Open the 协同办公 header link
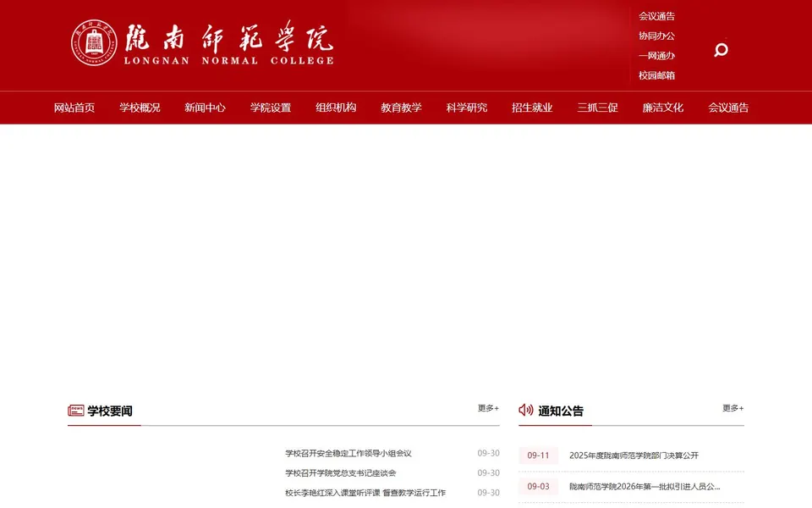The width and height of the screenshot is (812, 508). [656, 36]
